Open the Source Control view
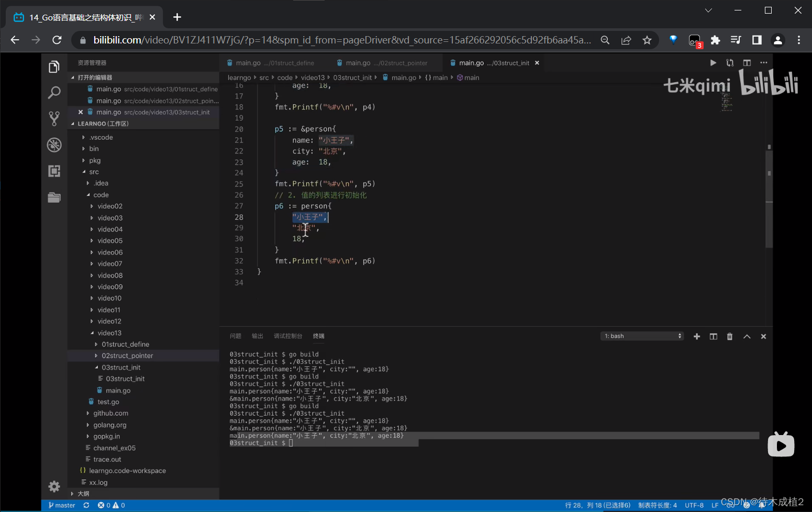 pyautogui.click(x=54, y=119)
